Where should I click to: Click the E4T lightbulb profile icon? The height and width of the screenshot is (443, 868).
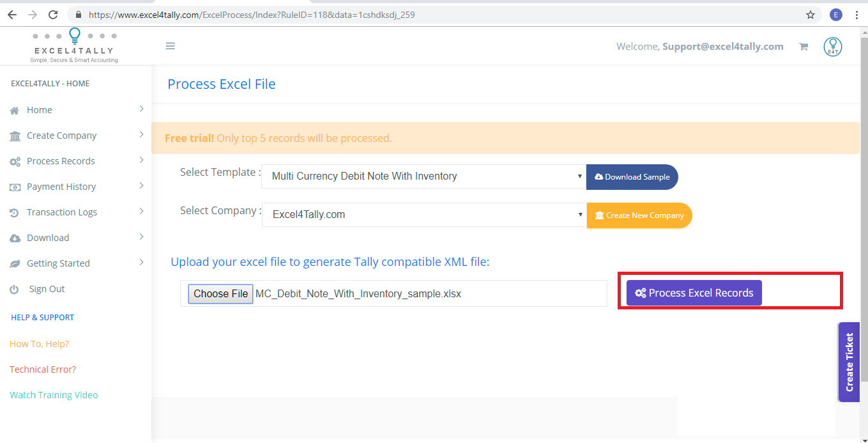point(833,46)
